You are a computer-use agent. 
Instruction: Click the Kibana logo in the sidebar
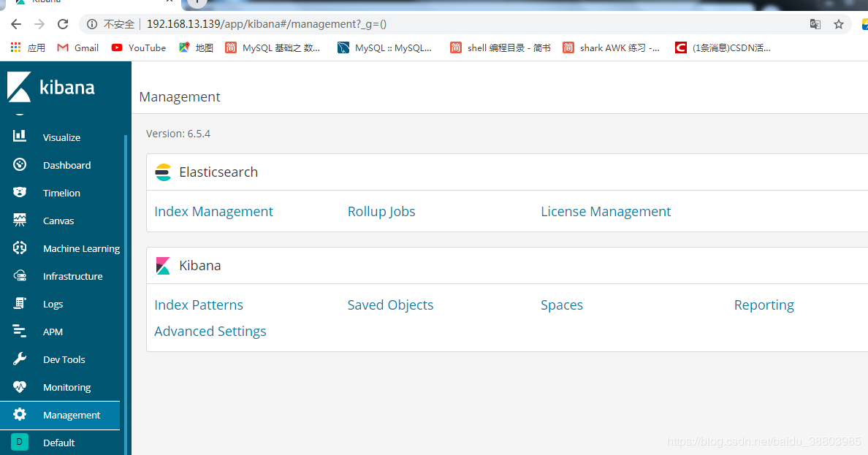point(51,87)
